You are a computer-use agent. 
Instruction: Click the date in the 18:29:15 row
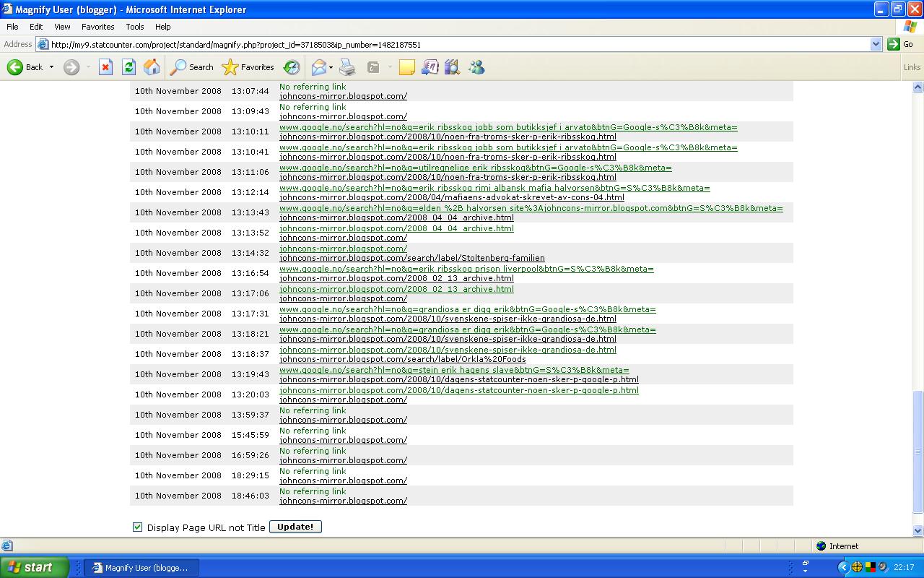tap(178, 475)
